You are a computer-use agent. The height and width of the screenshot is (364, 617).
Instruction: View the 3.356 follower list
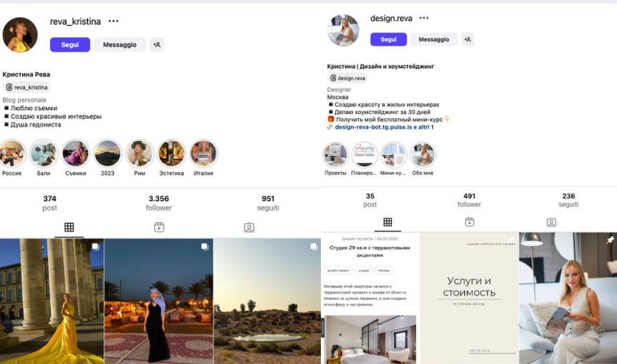click(x=158, y=203)
